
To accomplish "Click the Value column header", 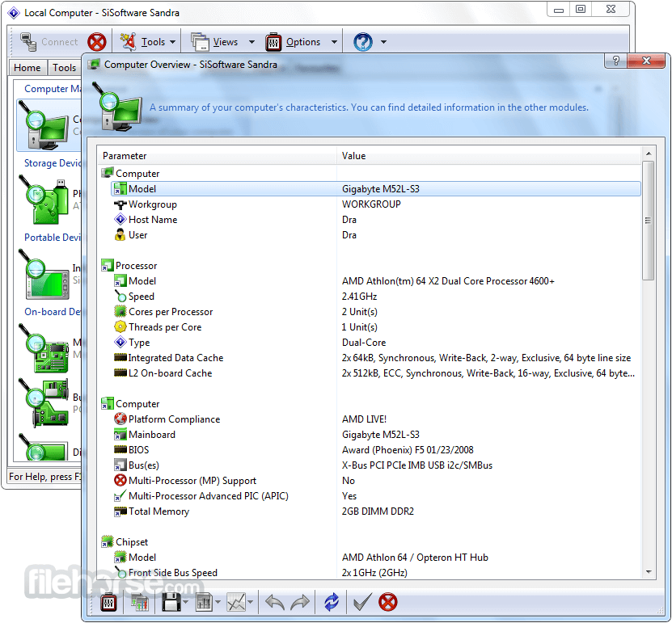I will (x=489, y=156).
